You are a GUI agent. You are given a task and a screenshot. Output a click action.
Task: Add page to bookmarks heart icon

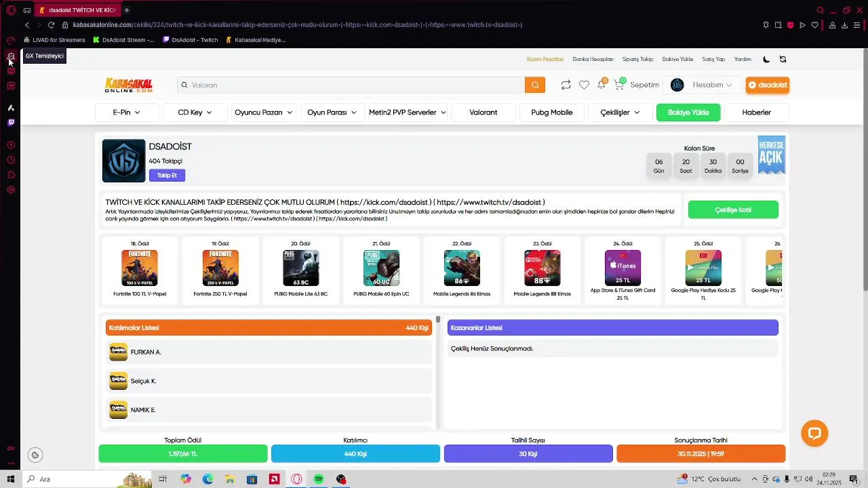815,25
